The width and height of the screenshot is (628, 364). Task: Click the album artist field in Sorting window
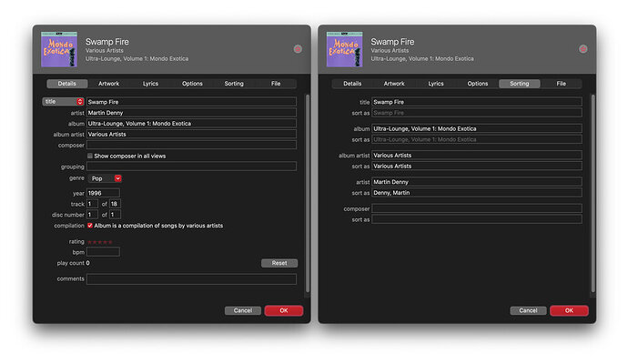pyautogui.click(x=477, y=155)
